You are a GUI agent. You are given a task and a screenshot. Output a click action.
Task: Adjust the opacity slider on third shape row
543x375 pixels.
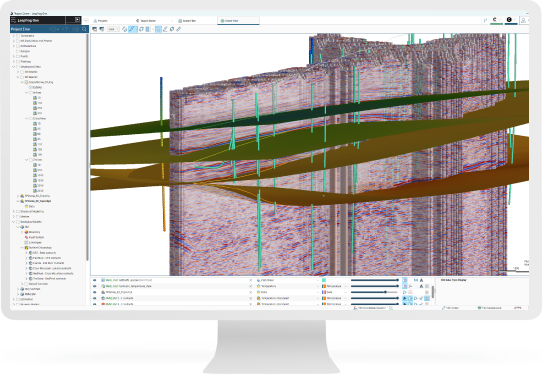tap(375, 292)
